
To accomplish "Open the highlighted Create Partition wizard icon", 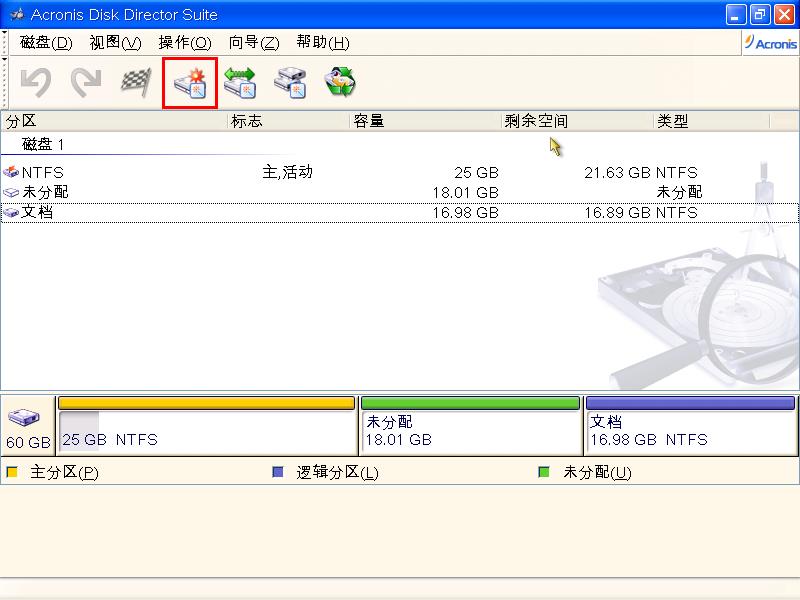I will tap(189, 82).
